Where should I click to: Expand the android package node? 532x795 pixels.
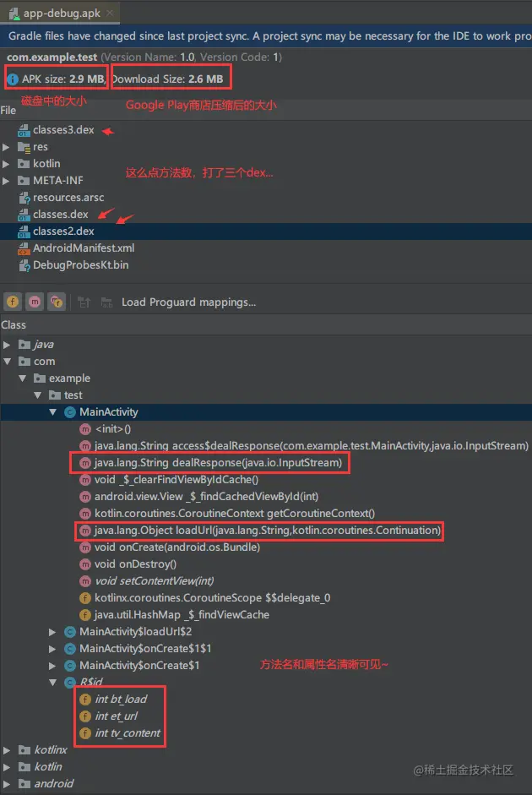[7, 784]
